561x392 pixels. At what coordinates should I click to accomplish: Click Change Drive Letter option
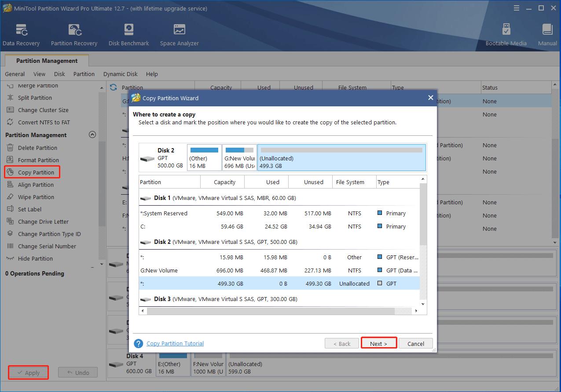(43, 221)
